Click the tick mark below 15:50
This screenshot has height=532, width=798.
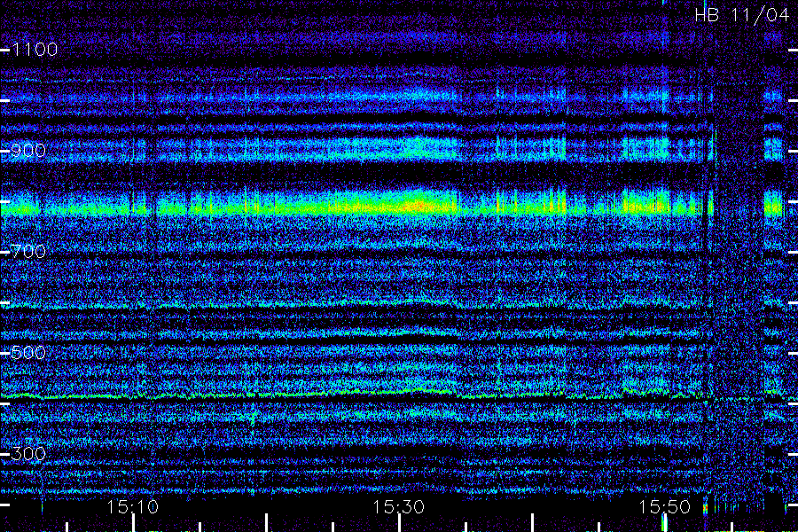click(665, 523)
